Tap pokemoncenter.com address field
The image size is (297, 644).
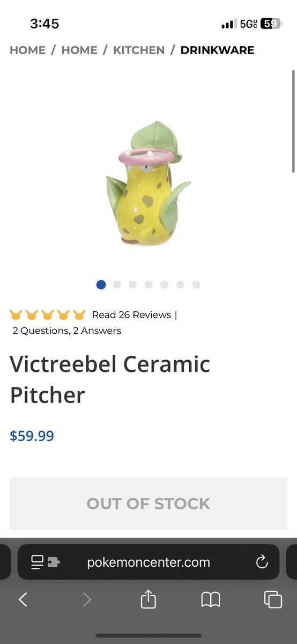tap(148, 562)
